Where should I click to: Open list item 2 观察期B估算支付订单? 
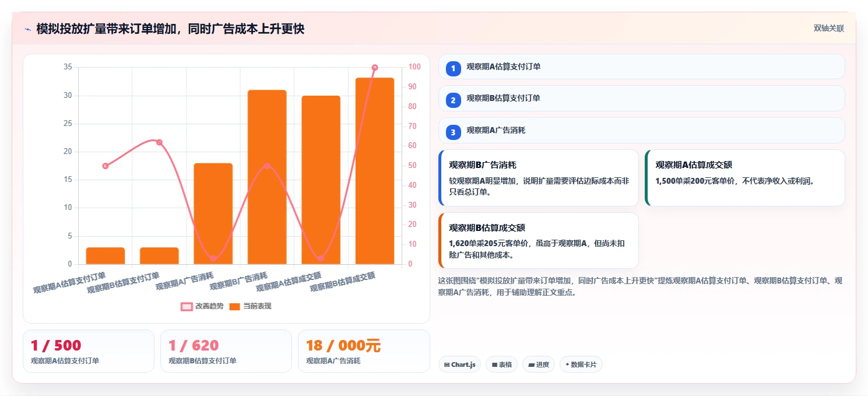click(641, 98)
